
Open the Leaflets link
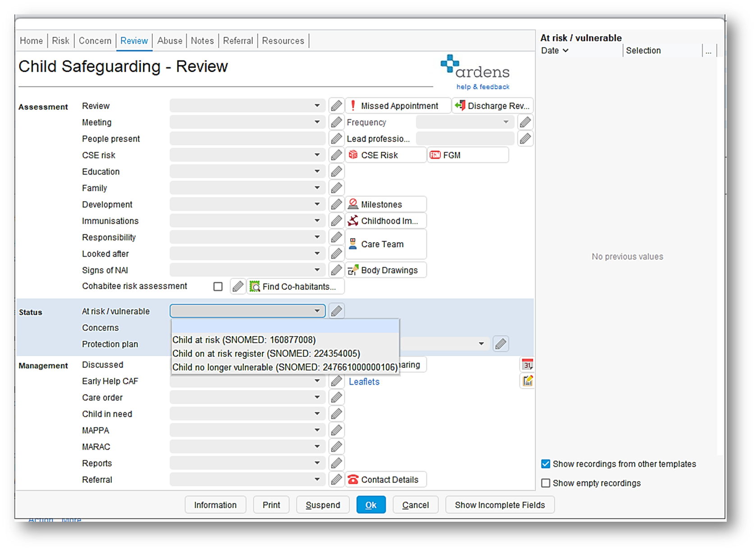[x=364, y=382]
